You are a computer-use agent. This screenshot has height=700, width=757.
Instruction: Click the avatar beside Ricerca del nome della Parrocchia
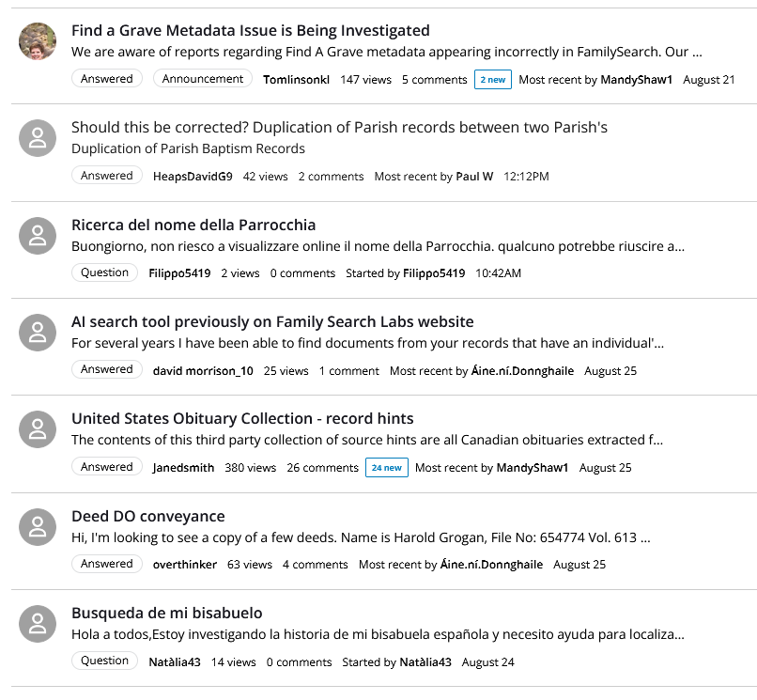coord(38,236)
